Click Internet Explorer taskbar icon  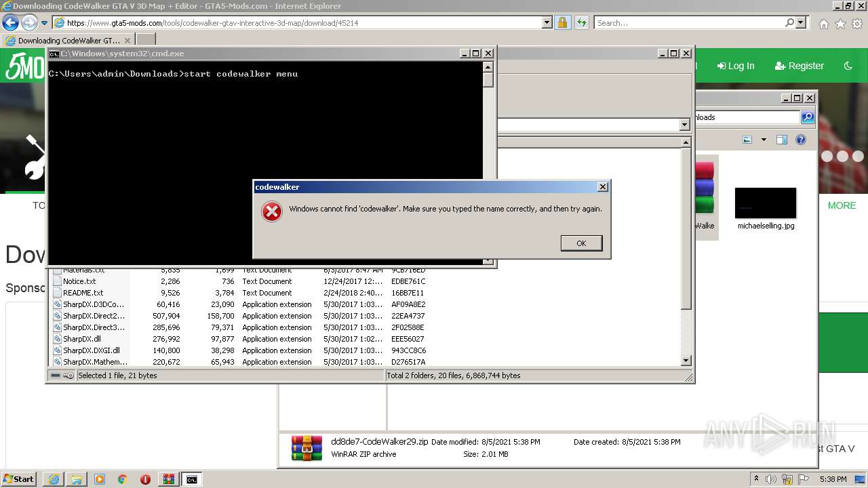54,479
